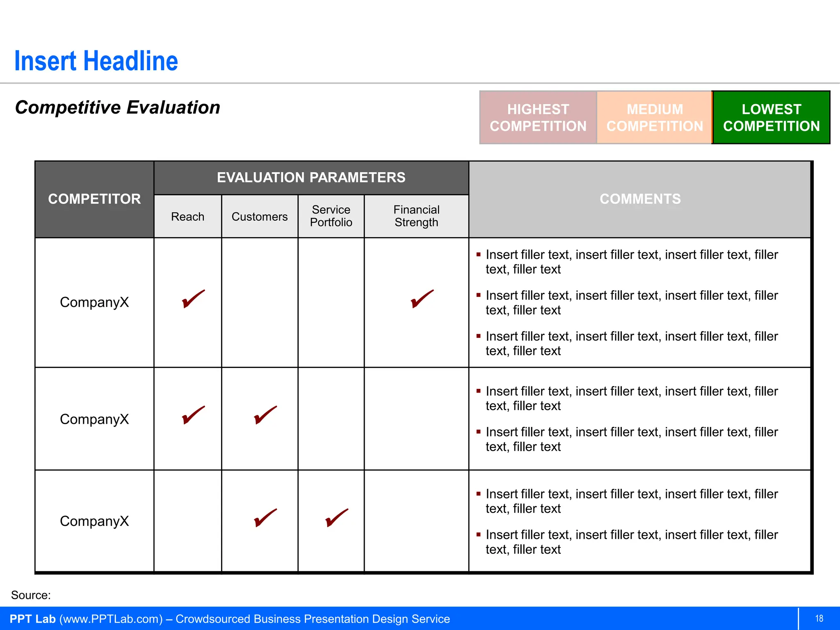Select the Highest Competition legend box
The height and width of the screenshot is (630, 840).
click(538, 118)
